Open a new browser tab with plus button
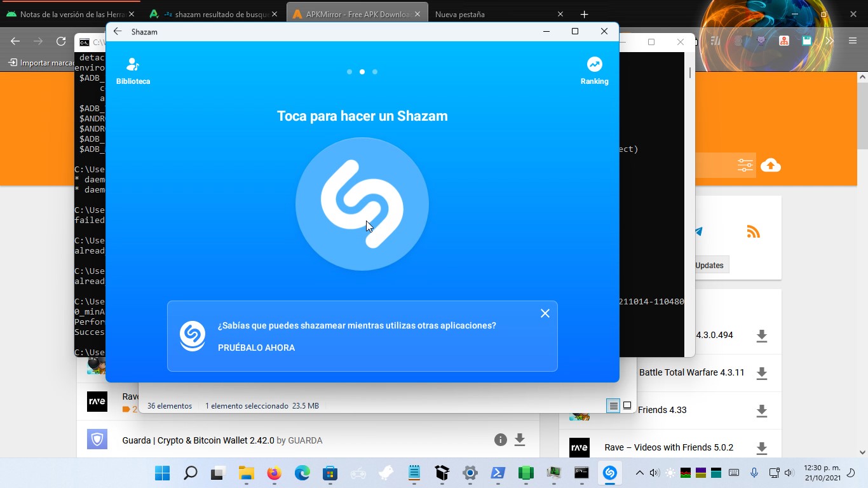Screen dimensions: 868x488 click(584, 14)
